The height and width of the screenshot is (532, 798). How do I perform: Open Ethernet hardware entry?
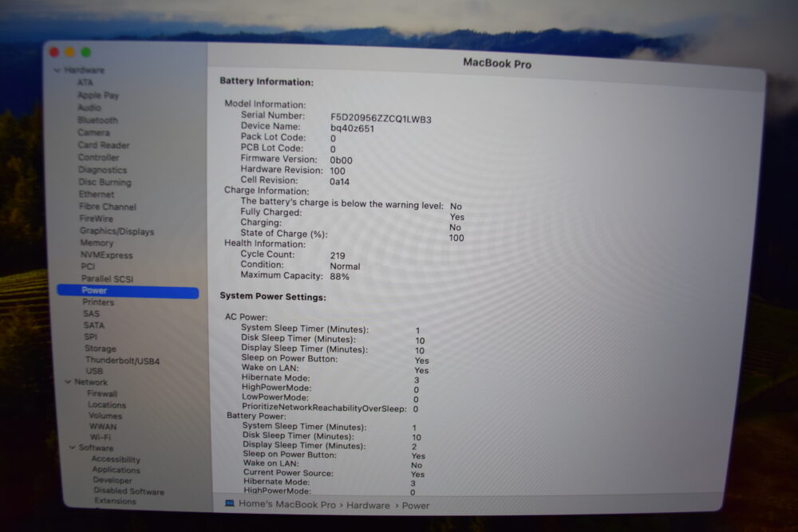pyautogui.click(x=97, y=195)
